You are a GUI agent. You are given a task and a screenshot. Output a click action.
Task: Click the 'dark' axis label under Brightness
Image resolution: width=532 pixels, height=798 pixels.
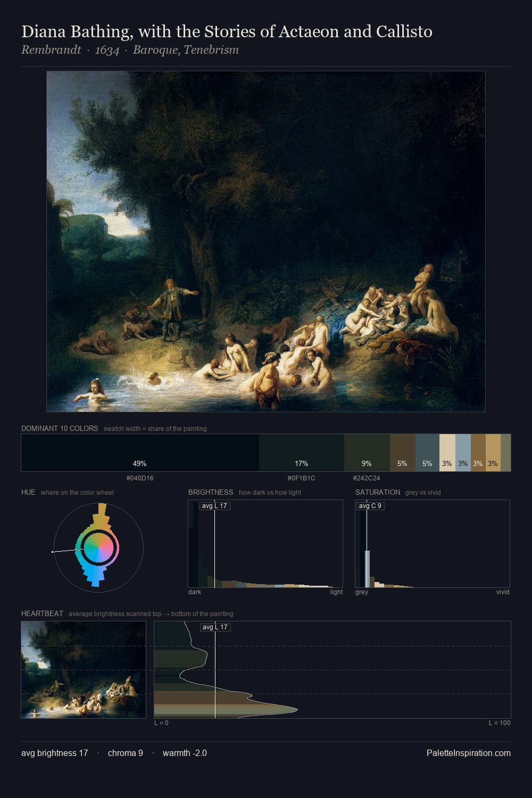tap(195, 592)
